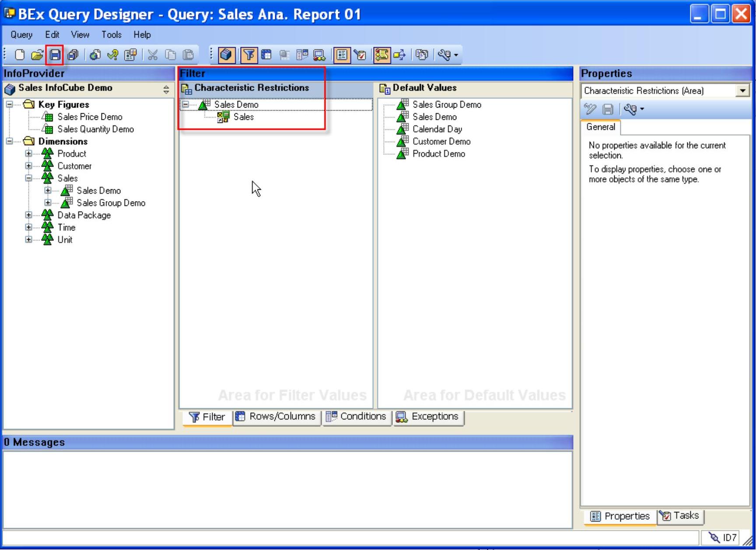Collapse Sales Demo under Characteristic Restrictions
The width and height of the screenshot is (756, 550).
tap(185, 104)
